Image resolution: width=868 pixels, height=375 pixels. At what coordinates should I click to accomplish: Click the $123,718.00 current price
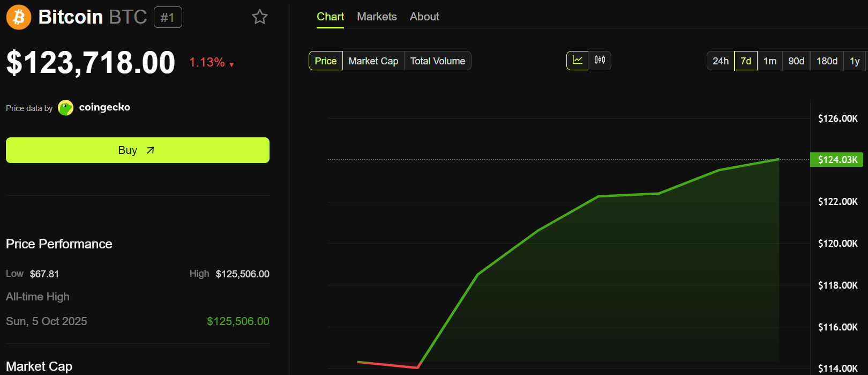(91, 62)
